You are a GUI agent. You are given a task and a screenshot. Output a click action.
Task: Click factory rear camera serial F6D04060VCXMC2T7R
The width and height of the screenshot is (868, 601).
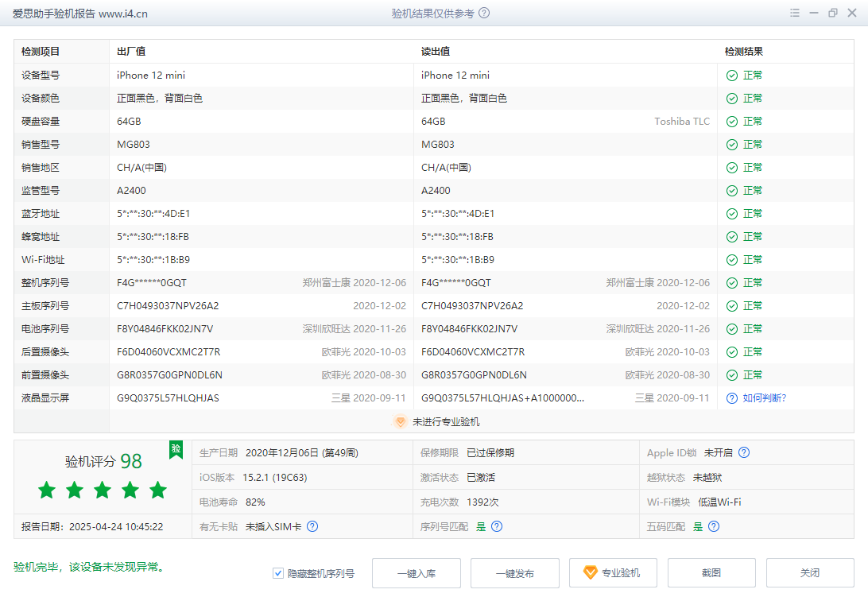pyautogui.click(x=169, y=352)
